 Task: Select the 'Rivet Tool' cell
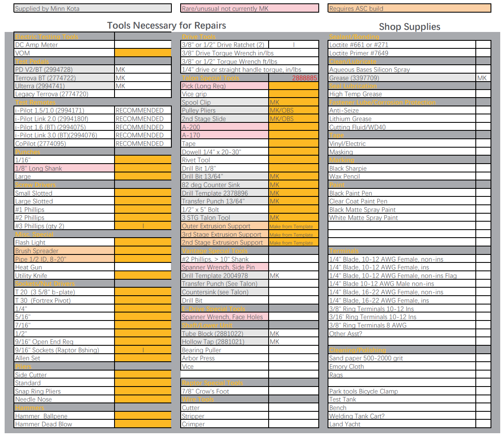pos(225,160)
